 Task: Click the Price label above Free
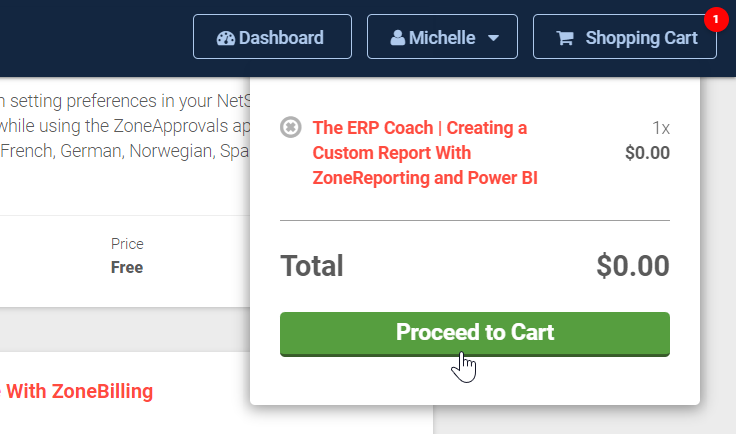(127, 244)
